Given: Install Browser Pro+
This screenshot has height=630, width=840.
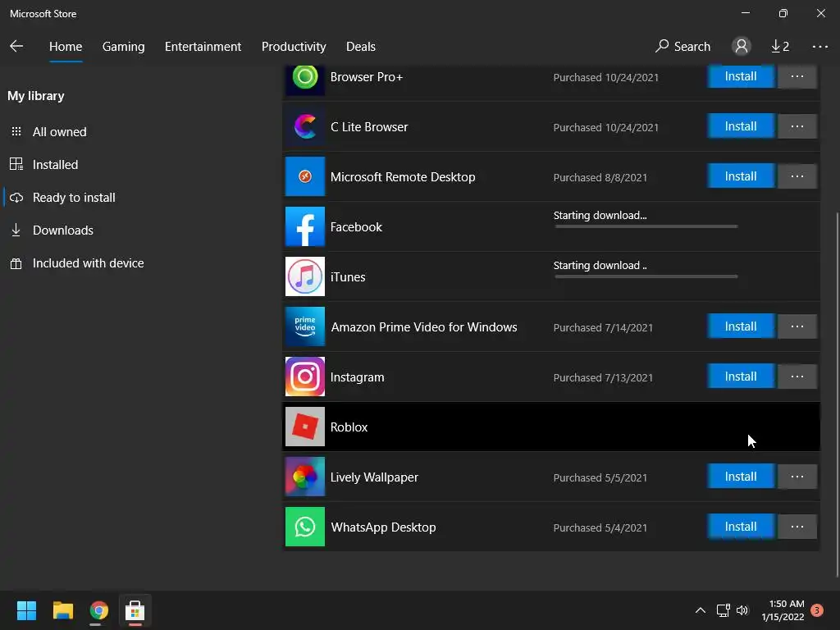Looking at the screenshot, I should point(741,76).
